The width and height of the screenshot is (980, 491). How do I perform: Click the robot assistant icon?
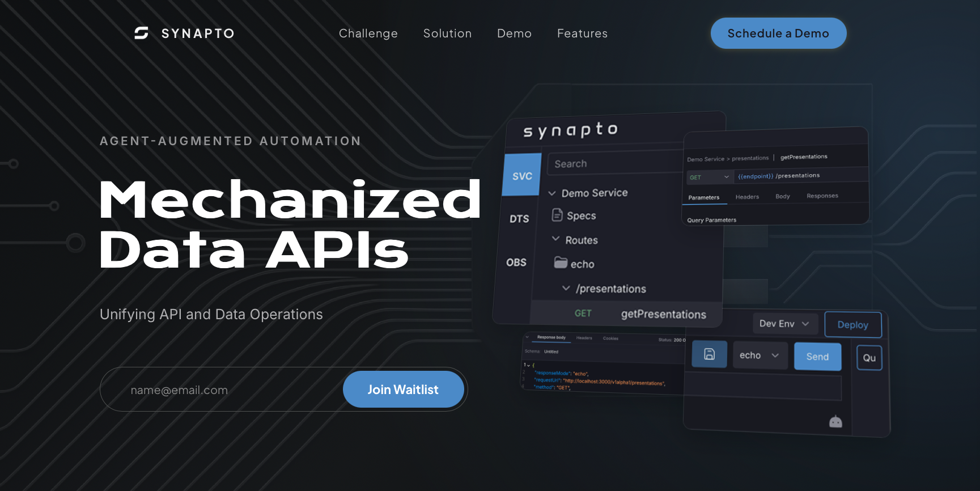835,422
